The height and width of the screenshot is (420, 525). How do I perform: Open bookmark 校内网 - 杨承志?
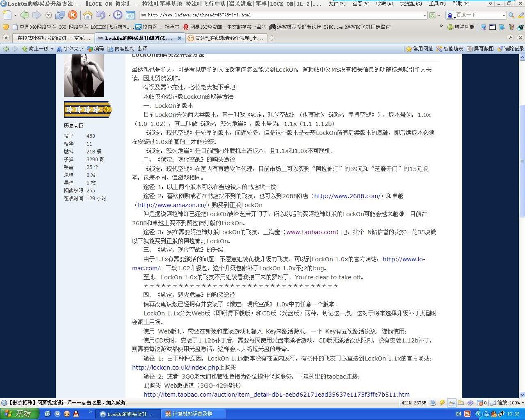click(157, 27)
